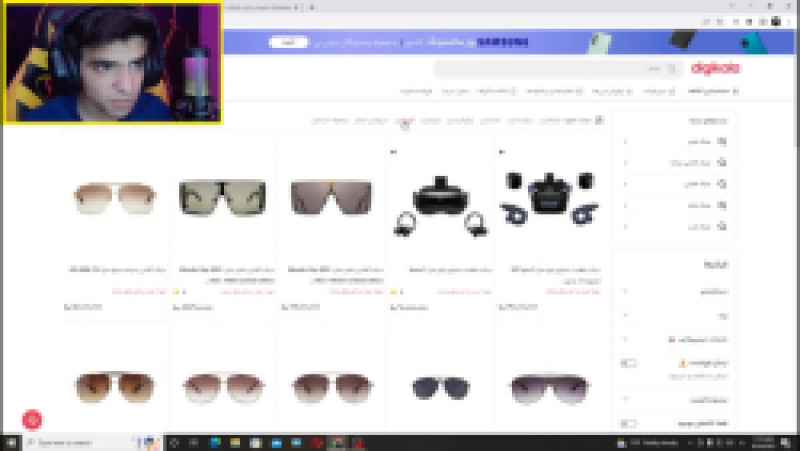Toggle the lowest filter switch in the sidebar
This screenshot has width=800, height=451.
[628, 423]
